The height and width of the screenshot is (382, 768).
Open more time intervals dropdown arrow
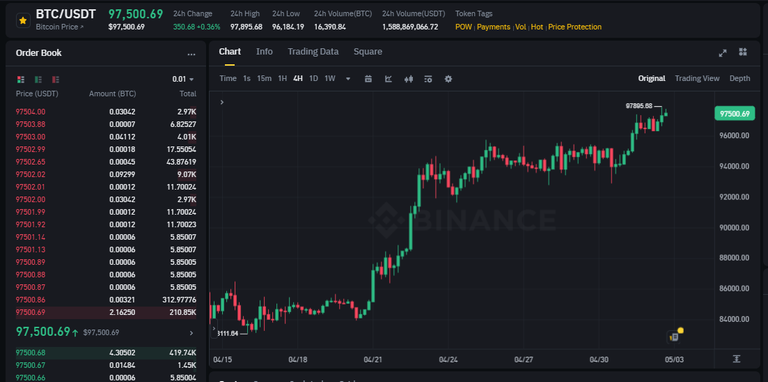pos(348,79)
